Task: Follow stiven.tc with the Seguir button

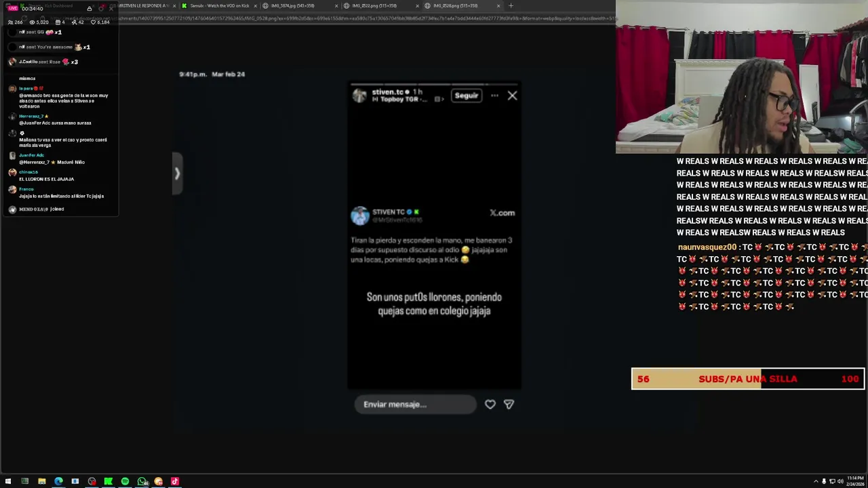Action: click(467, 96)
